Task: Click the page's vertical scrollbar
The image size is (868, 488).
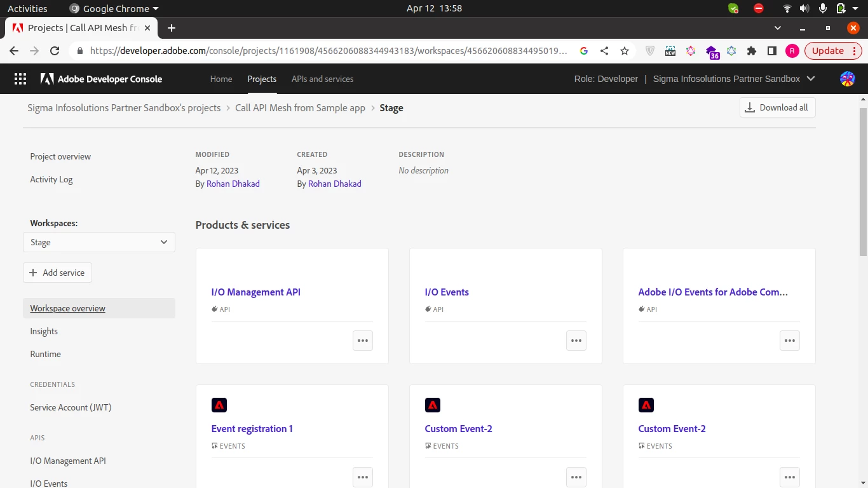Action: pyautogui.click(x=863, y=181)
